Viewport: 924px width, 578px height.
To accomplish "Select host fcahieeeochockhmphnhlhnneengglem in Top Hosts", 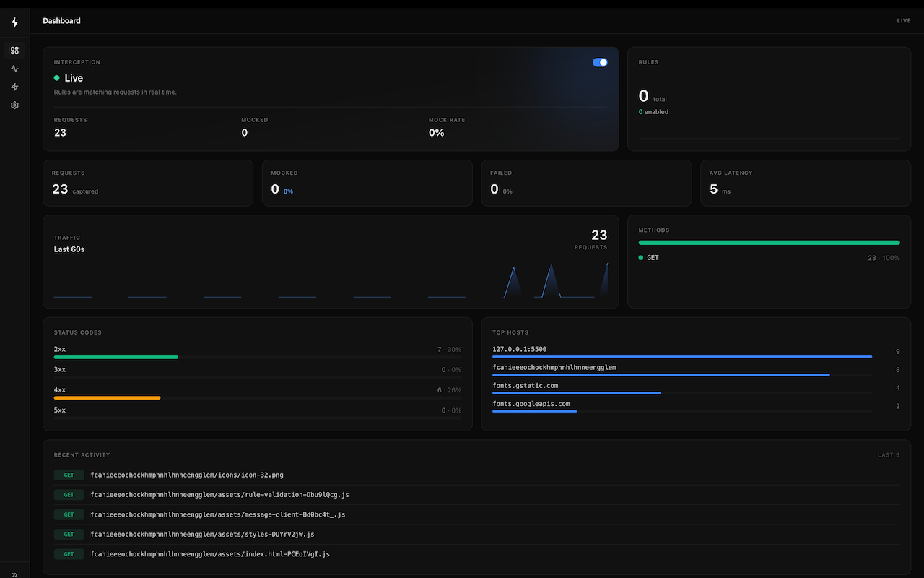I will point(554,368).
